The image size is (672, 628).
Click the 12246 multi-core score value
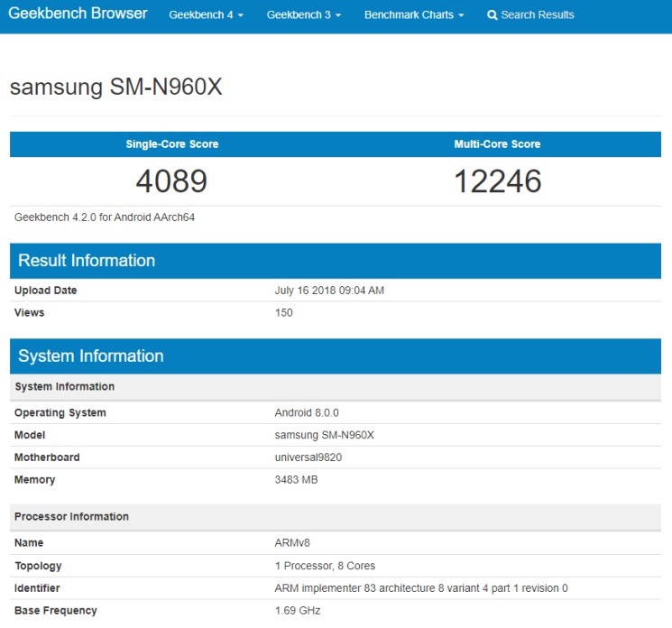[497, 181]
